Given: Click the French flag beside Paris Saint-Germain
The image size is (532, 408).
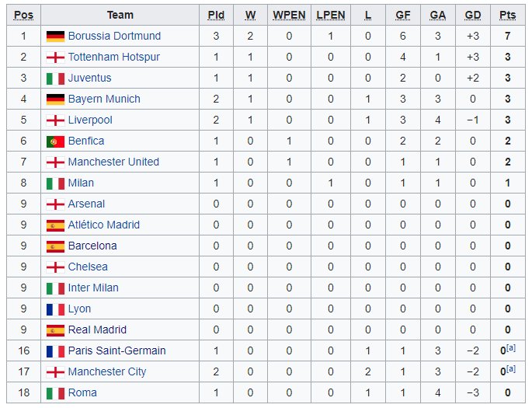Looking at the screenshot, I should [x=55, y=351].
